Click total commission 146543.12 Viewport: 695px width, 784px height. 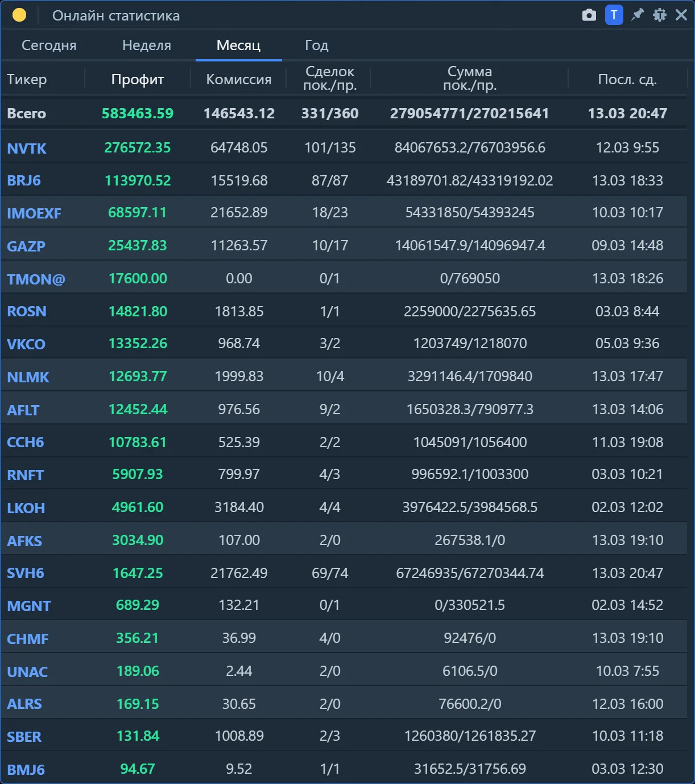pyautogui.click(x=239, y=113)
